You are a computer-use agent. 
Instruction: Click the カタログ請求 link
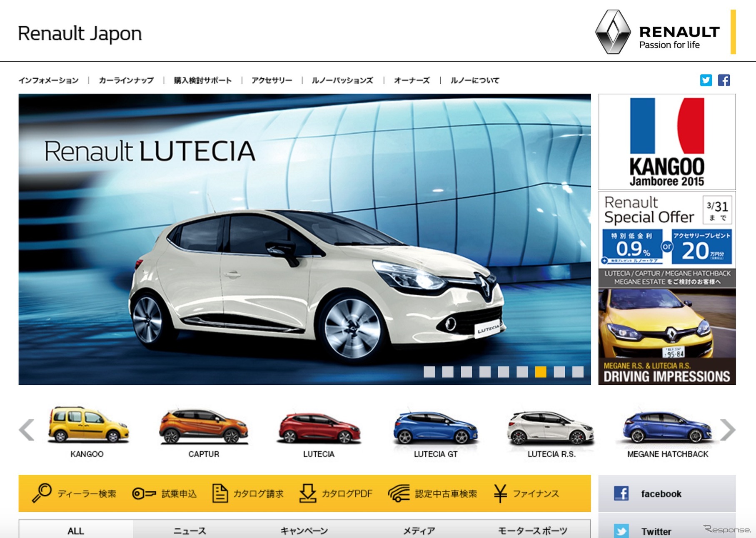pyautogui.click(x=258, y=494)
